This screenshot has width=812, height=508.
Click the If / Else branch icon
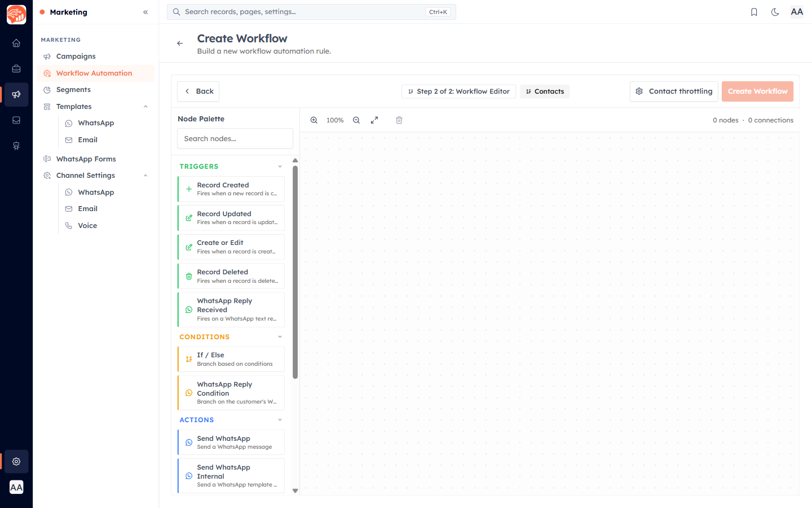pos(189,359)
